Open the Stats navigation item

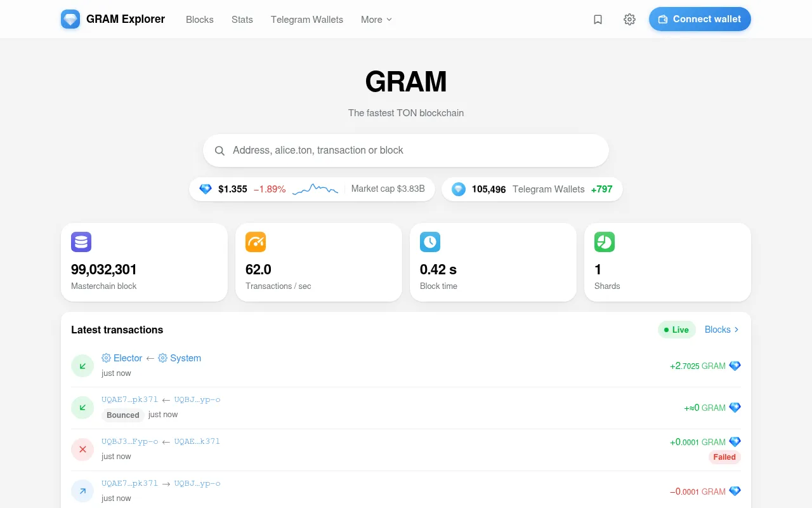[x=242, y=20]
